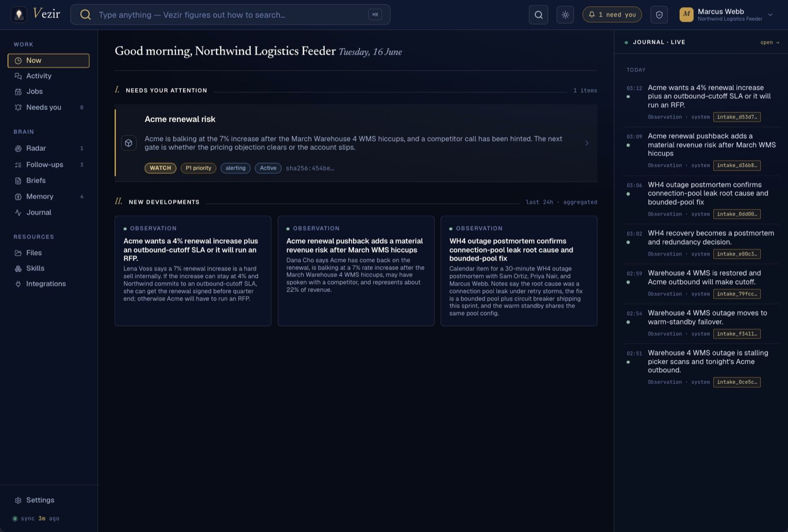Click the intake_d36b8… chip
This screenshot has height=532, width=788.
coord(737,166)
